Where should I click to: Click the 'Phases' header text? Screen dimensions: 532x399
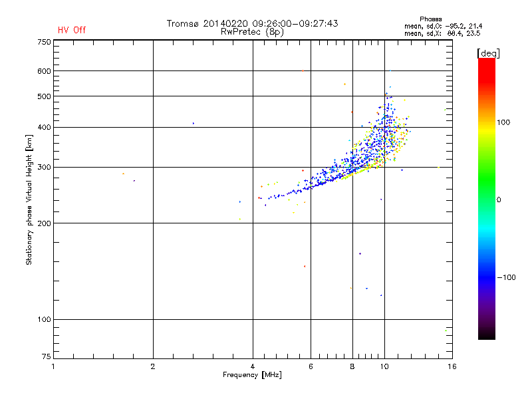point(430,19)
